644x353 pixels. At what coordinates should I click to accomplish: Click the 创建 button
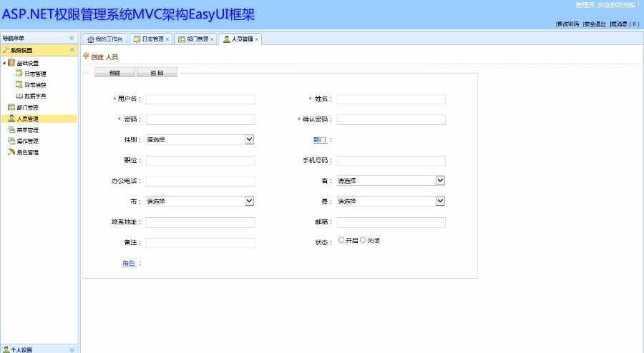(x=114, y=73)
